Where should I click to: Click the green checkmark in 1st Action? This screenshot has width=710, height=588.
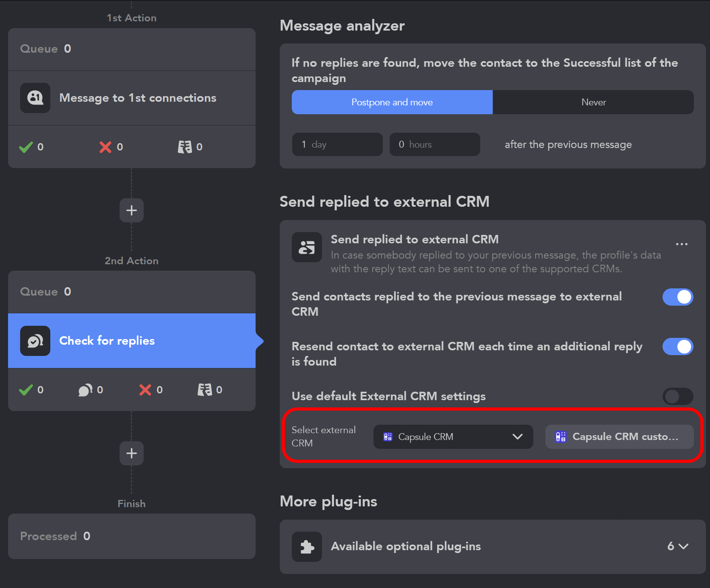26,147
